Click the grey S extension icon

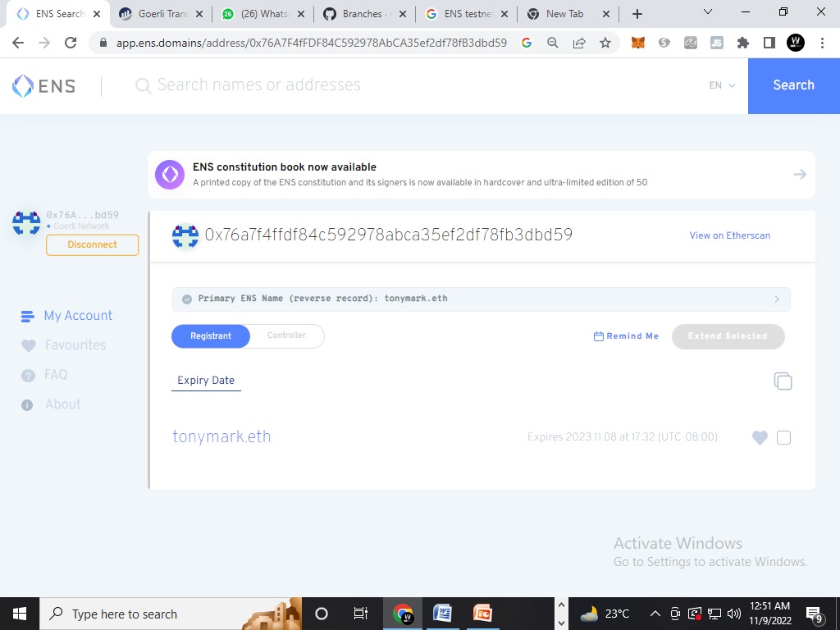(x=664, y=43)
